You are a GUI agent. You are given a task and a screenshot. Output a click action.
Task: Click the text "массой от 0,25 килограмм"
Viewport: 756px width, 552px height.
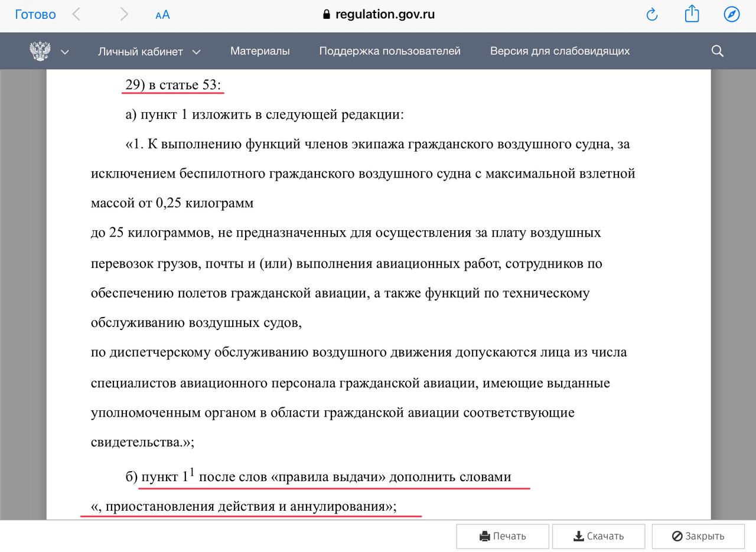pyautogui.click(x=172, y=203)
